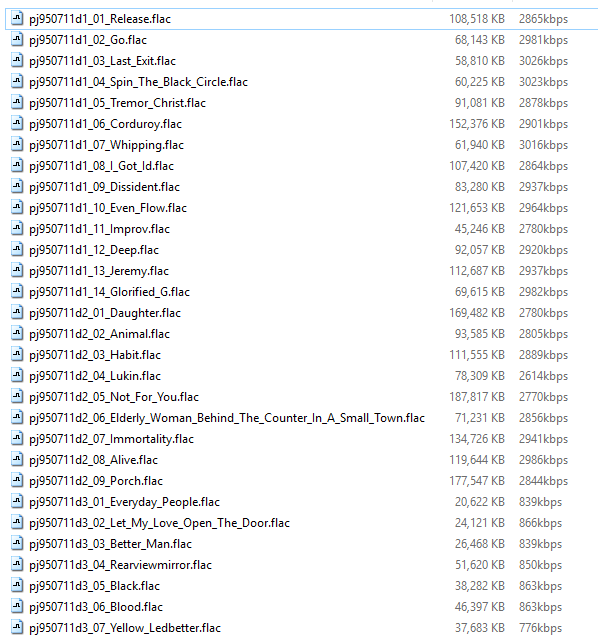Click the 169,482 KB size of Daughter.flac

point(477,313)
